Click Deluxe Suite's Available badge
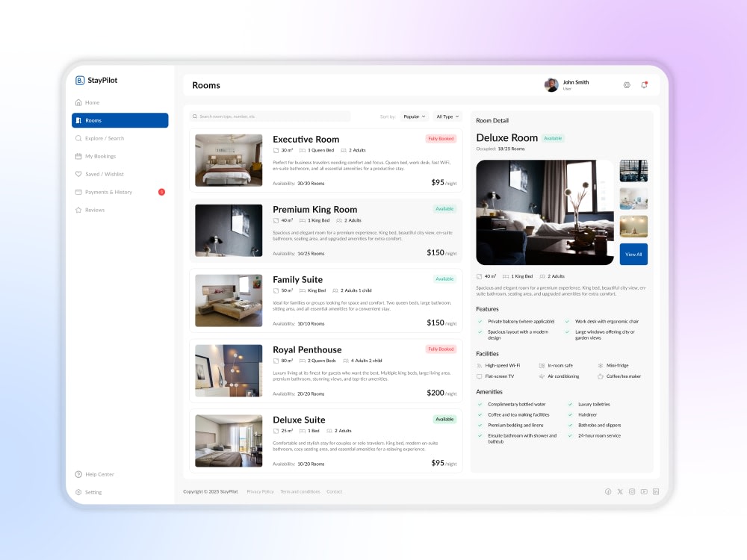The height and width of the screenshot is (560, 747). [x=444, y=419]
